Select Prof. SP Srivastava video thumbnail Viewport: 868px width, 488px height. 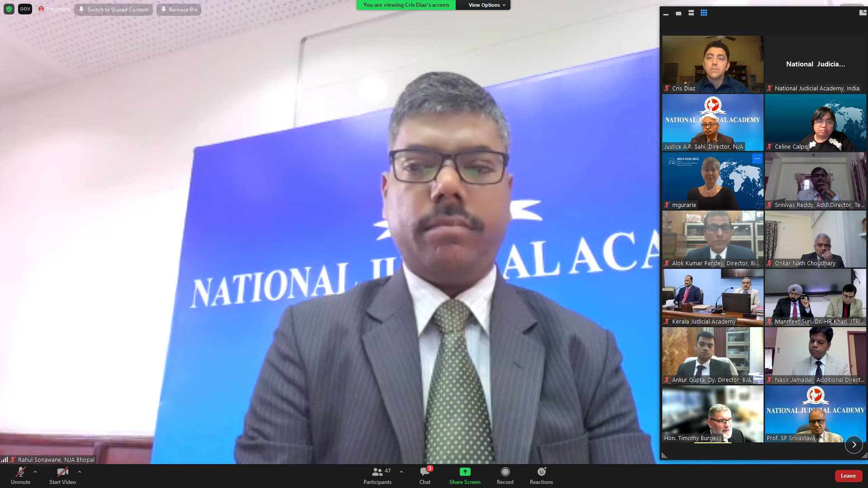coord(816,414)
